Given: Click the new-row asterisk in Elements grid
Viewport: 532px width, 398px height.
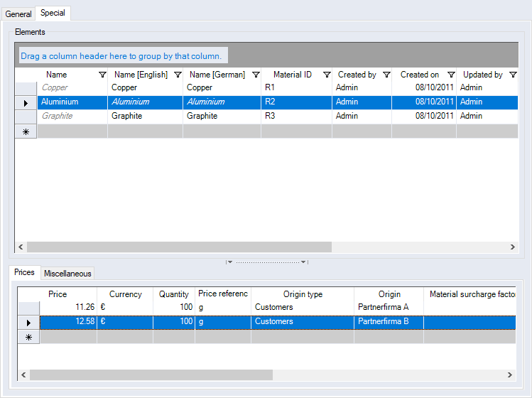Looking at the screenshot, I should (26, 131).
